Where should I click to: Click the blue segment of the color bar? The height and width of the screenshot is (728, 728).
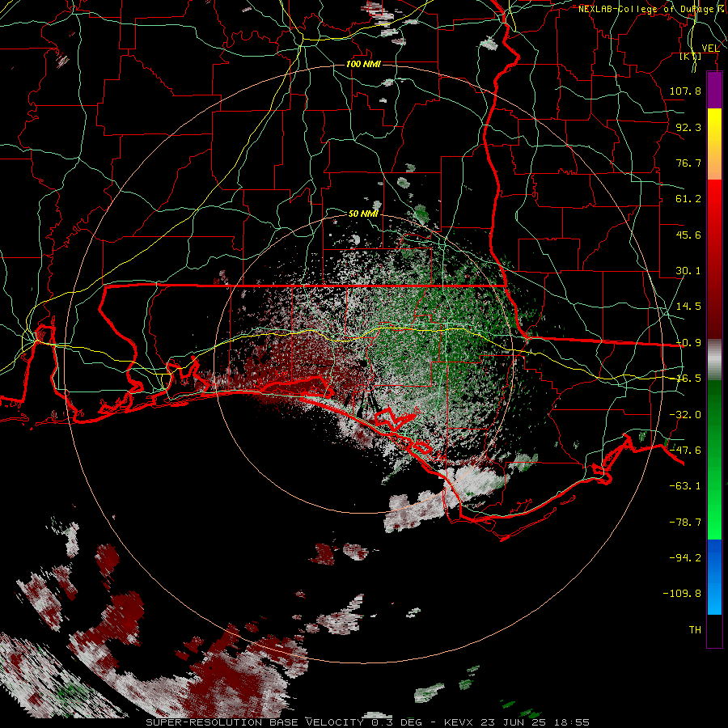coord(714,577)
